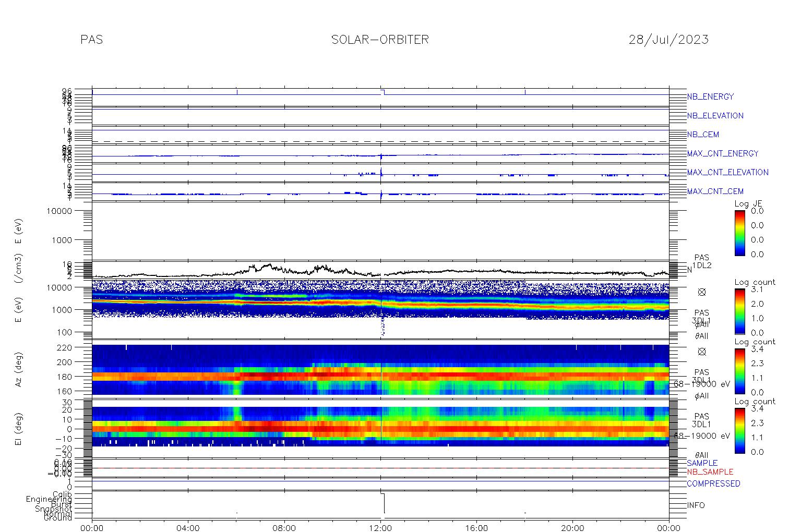The width and height of the screenshot is (789, 532).
Task: Click the Calib mode label
Action: click(x=62, y=494)
